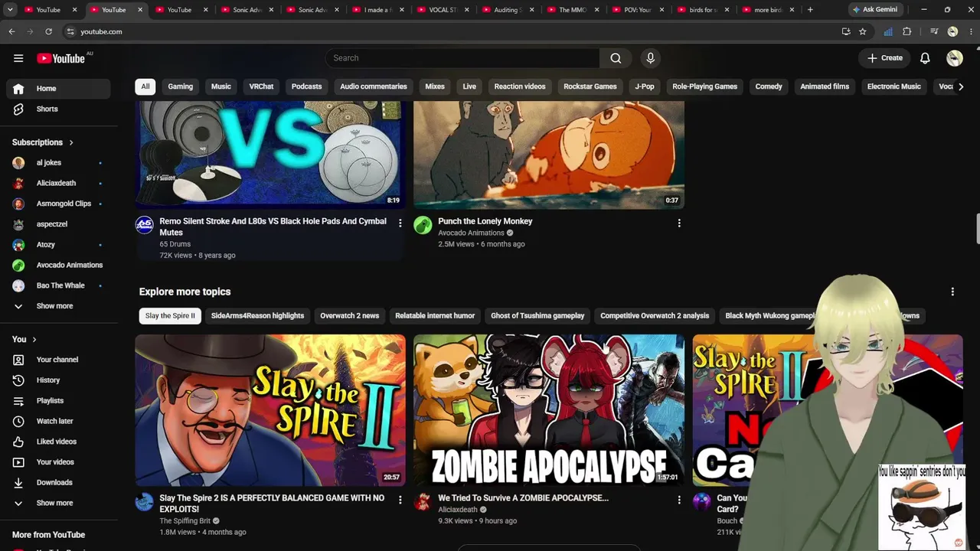The image size is (980, 551).
Task: Reload the page
Action: pyautogui.click(x=48, y=31)
